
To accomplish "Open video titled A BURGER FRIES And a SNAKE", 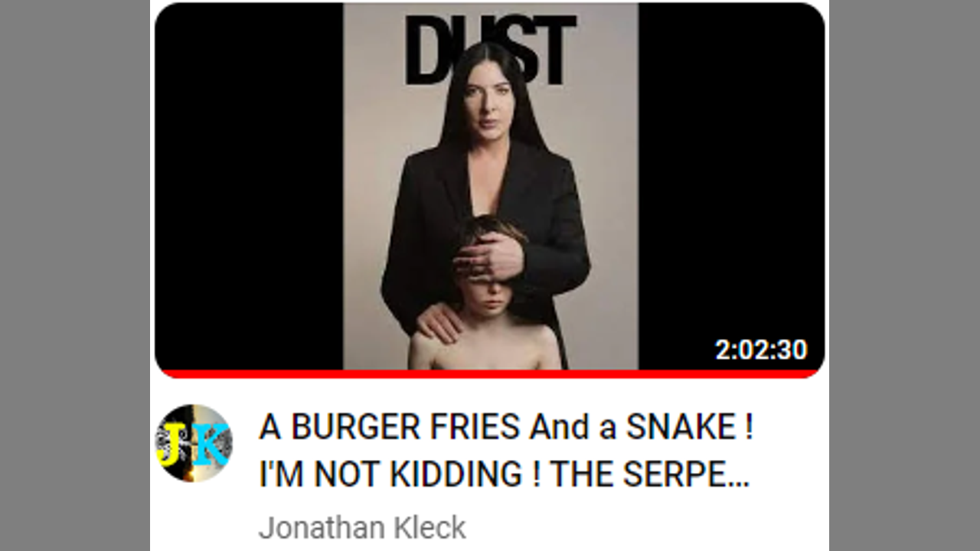I will [505, 452].
